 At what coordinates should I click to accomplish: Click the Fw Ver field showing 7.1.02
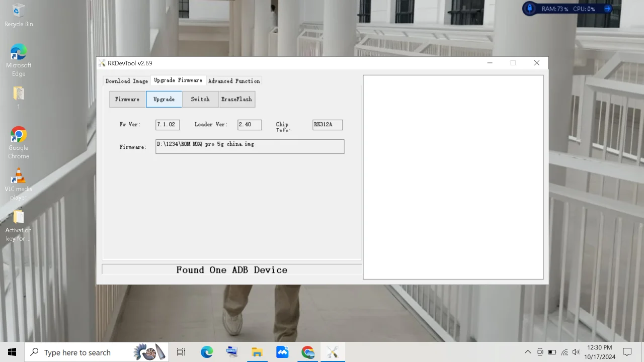coord(168,125)
